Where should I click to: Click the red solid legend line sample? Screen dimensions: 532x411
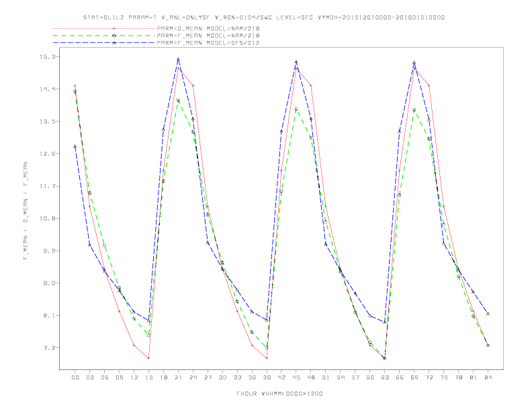(104, 28)
